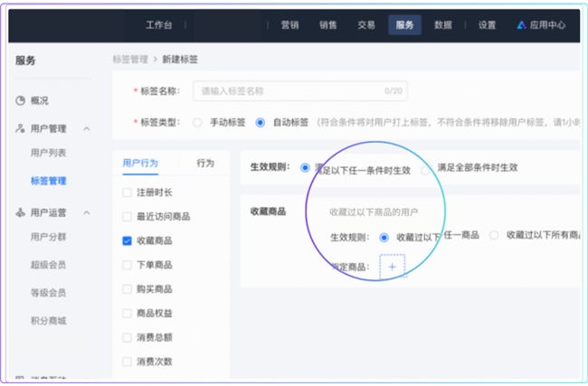This screenshot has width=588, height=386.
Task: Click 标签管理 breadcrumb link
Action: (129, 59)
